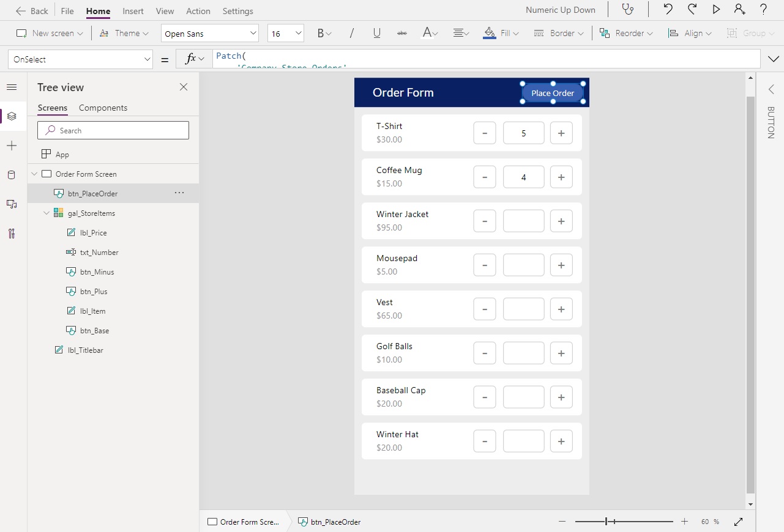Toggle underline formatting
Screen dimensions: 784x532
pyautogui.click(x=376, y=32)
